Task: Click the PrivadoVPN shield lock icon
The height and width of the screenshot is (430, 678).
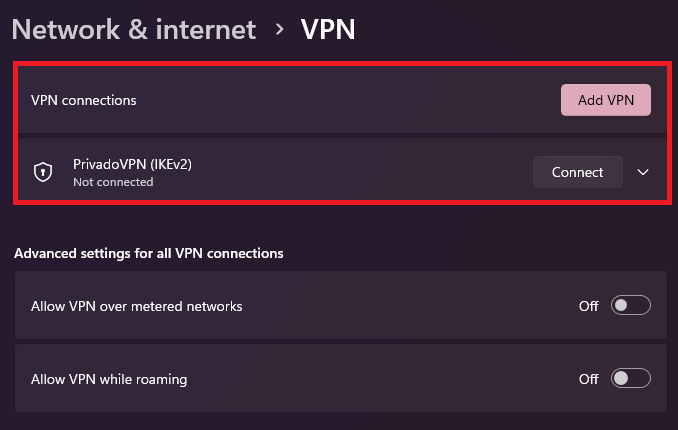Action: point(42,172)
